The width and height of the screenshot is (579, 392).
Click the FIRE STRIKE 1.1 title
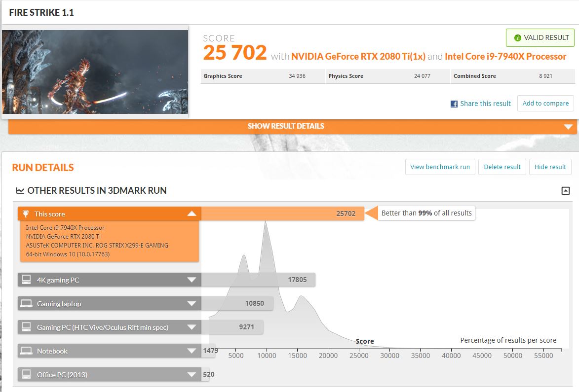click(41, 12)
